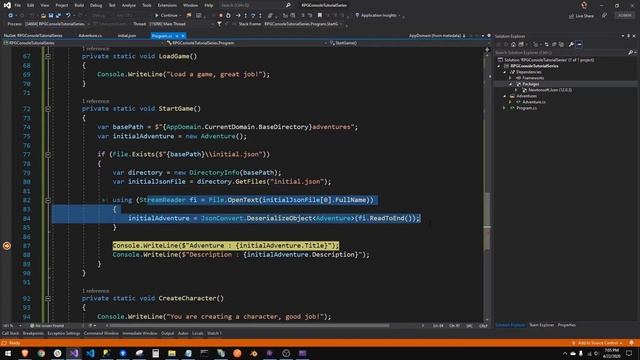
Task: Collapse the CreateCharacter method outline toggle
Action: [x=48, y=298]
